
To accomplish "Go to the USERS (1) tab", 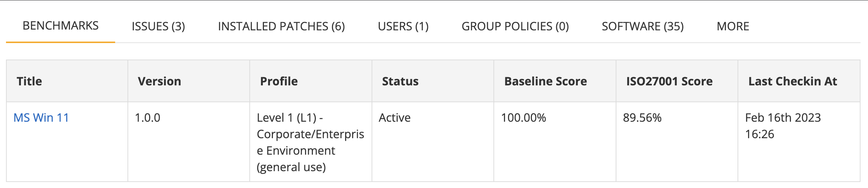I will [x=403, y=27].
